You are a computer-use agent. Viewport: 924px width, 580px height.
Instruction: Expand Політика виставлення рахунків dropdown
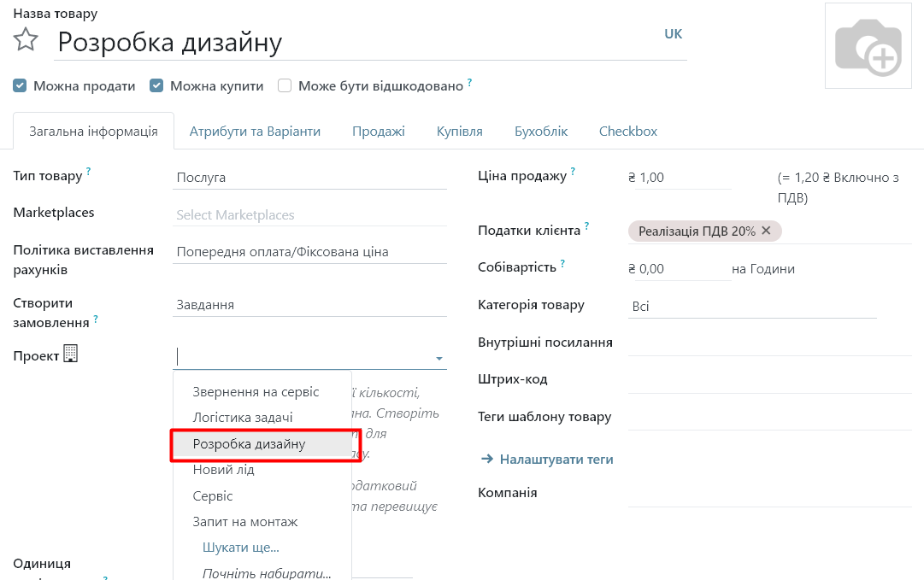click(309, 252)
